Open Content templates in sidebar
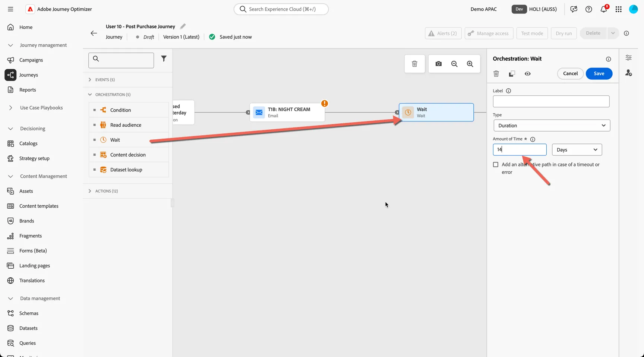 pos(39,206)
